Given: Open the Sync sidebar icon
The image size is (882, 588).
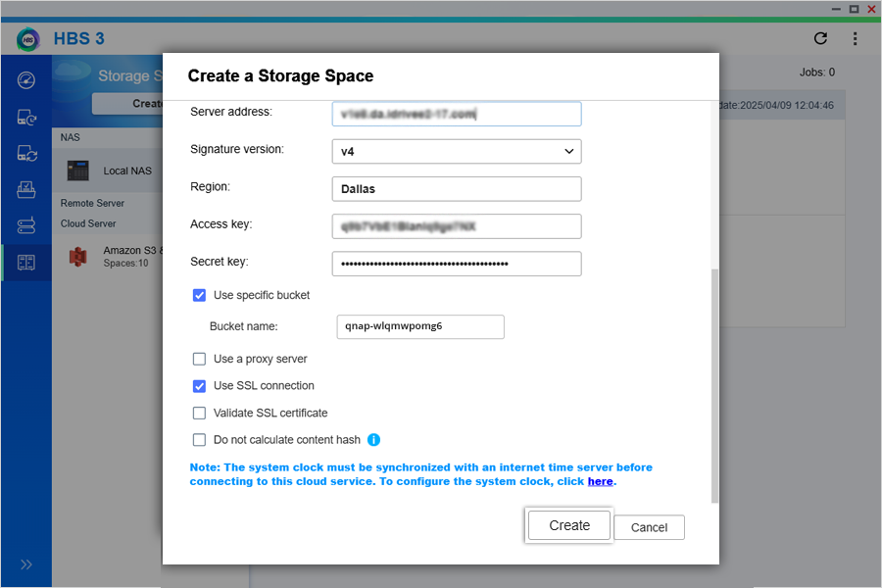Looking at the screenshot, I should 26,154.
